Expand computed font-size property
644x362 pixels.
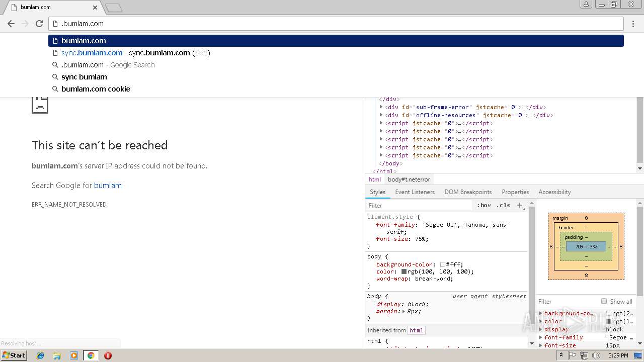541,345
